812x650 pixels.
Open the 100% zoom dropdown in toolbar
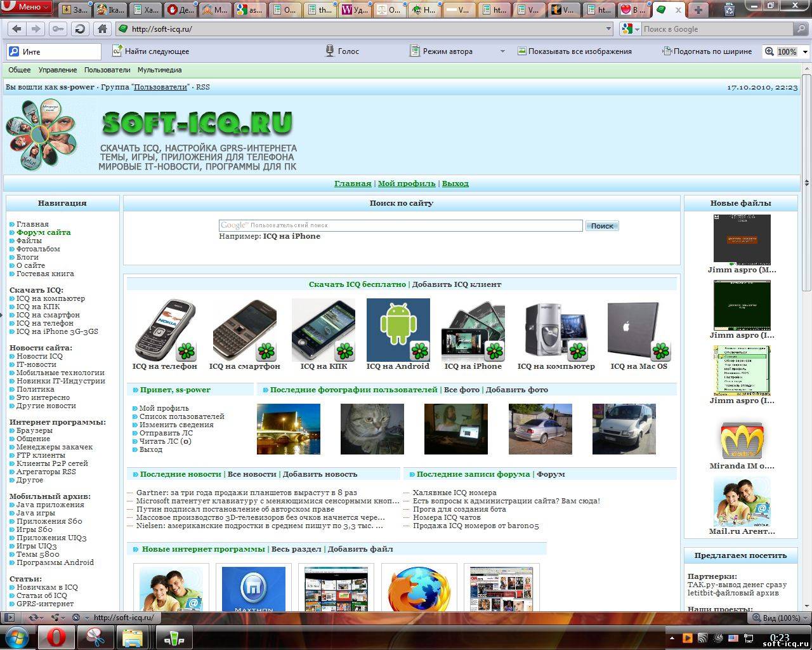806,51
